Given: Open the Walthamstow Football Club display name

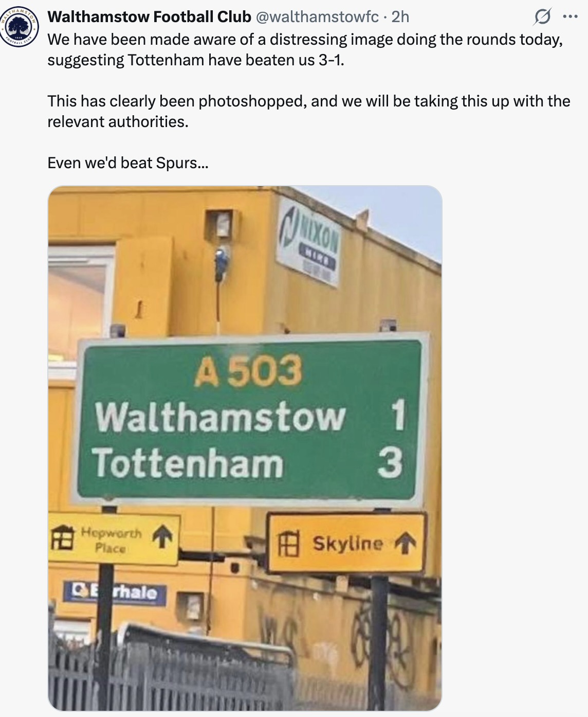Looking at the screenshot, I should pos(149,17).
